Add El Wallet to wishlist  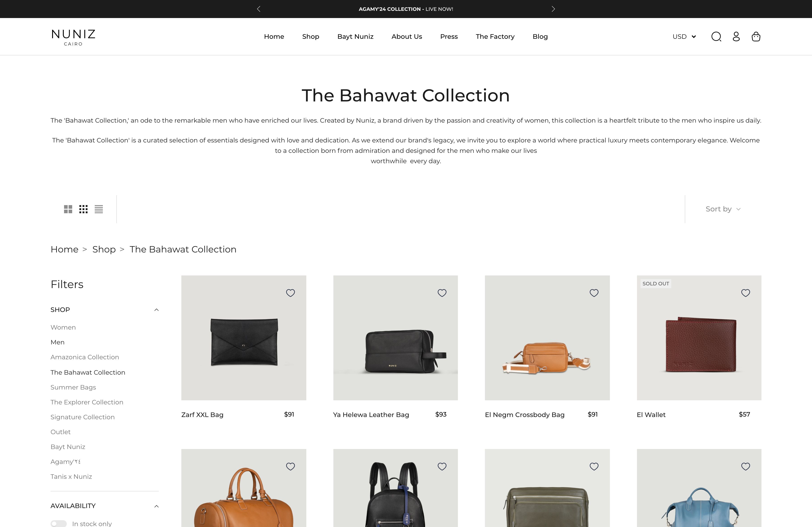746,293
